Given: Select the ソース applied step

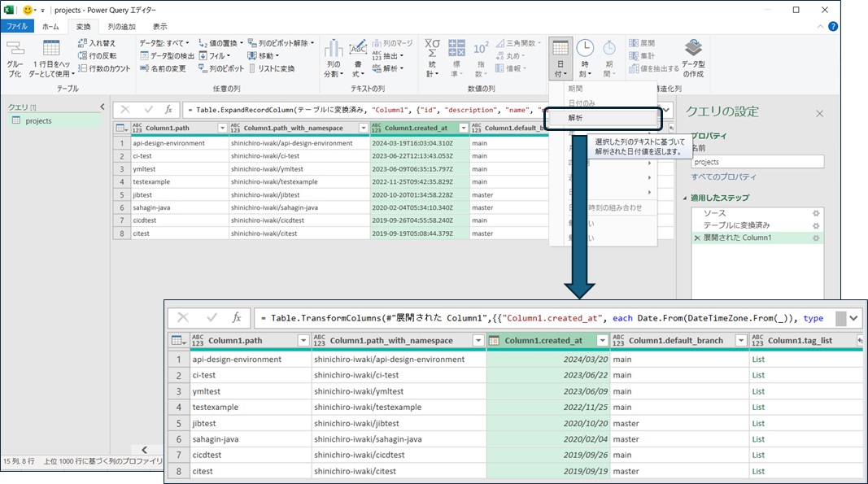Looking at the screenshot, I should (x=714, y=213).
